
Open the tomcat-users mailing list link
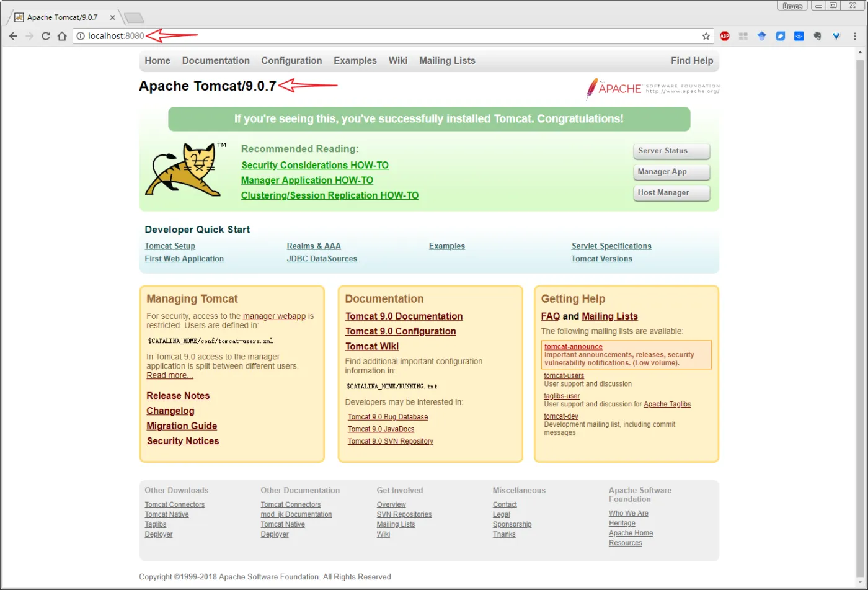[x=564, y=376]
